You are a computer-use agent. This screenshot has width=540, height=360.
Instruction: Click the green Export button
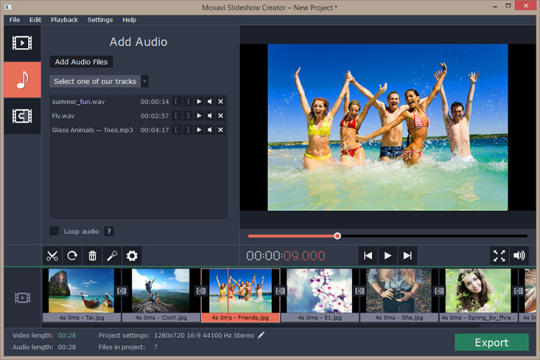(x=491, y=342)
